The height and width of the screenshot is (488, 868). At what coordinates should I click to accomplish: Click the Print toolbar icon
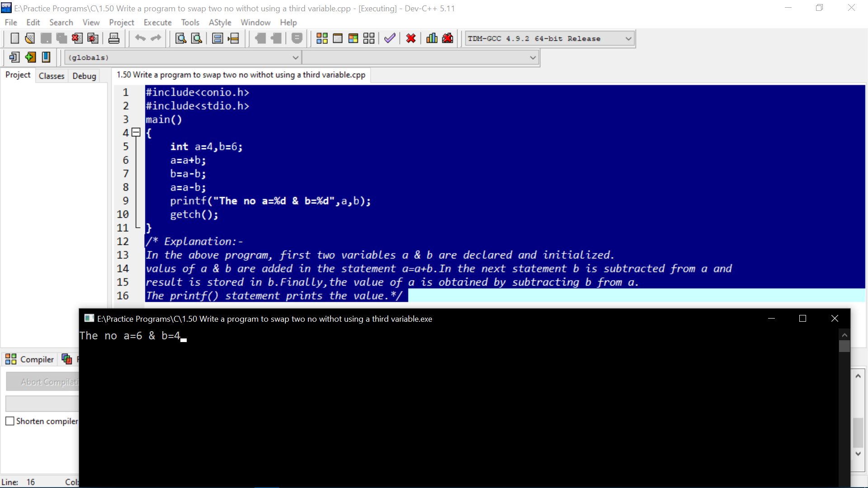pos(114,38)
